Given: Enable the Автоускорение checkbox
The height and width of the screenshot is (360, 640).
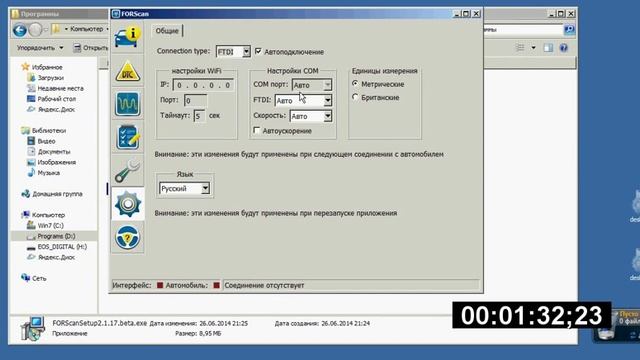Looking at the screenshot, I should [256, 130].
